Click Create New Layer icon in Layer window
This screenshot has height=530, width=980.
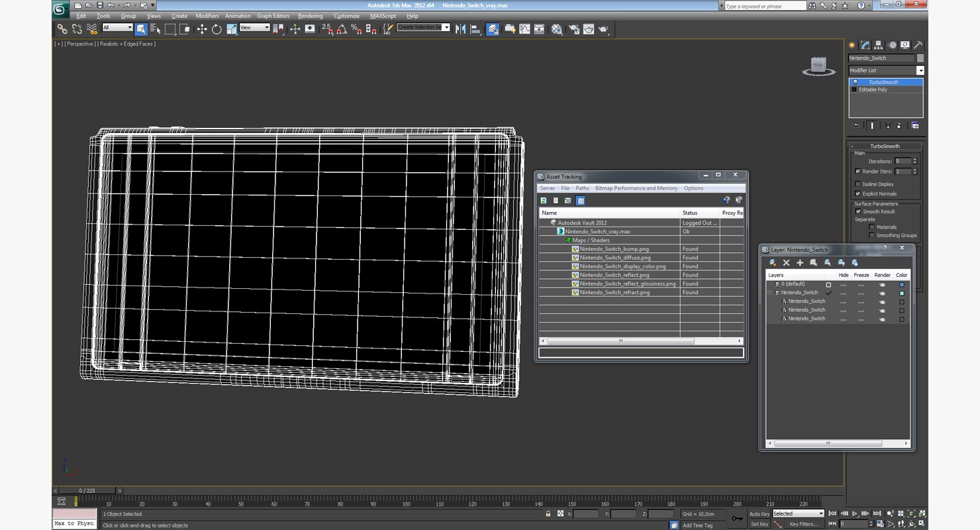click(773, 262)
